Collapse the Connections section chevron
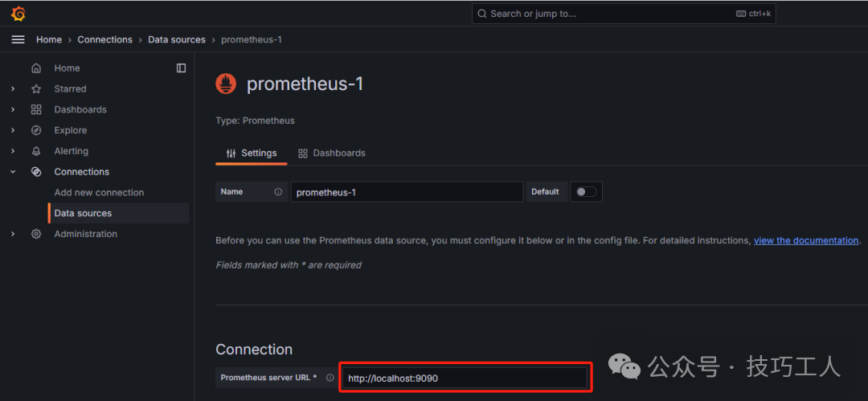Image resolution: width=868 pixels, height=401 pixels. click(x=13, y=172)
